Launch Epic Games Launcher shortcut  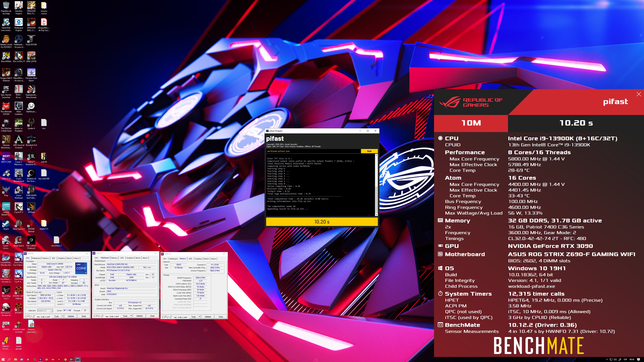pyautogui.click(x=6, y=92)
